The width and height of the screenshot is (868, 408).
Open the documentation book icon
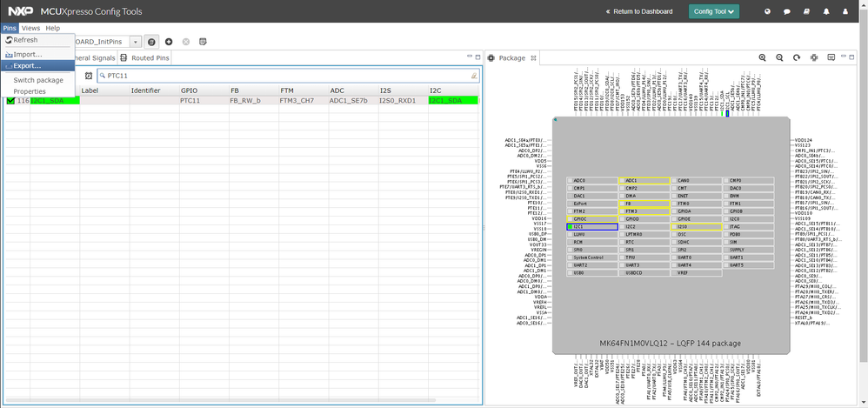tap(806, 11)
